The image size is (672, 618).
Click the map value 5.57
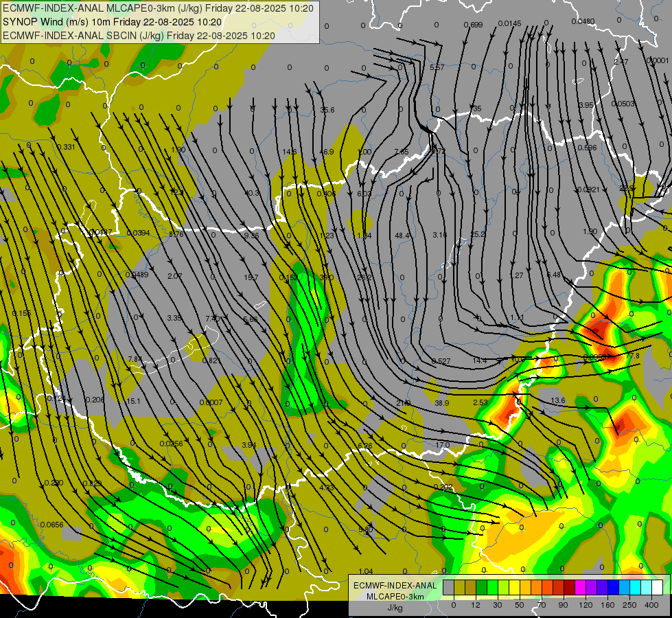point(437,67)
